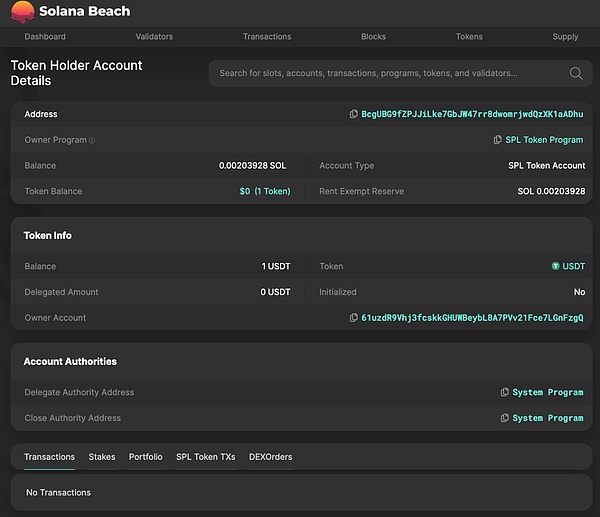
Task: Open the Dashboard nav item
Action: [45, 37]
